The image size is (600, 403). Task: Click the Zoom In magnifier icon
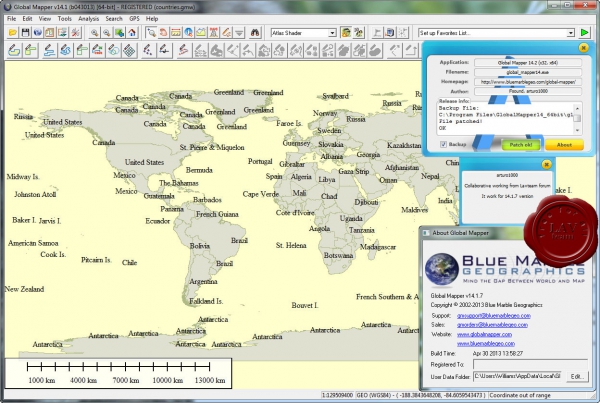point(94,33)
